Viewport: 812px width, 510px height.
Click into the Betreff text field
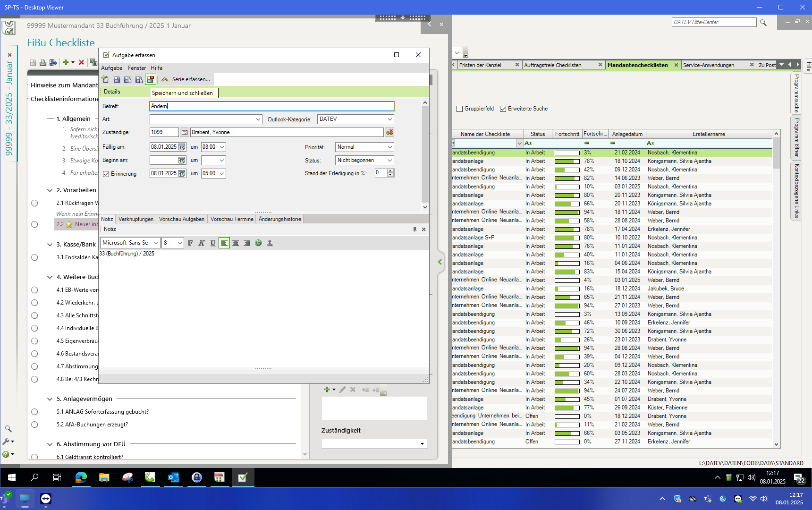(x=271, y=107)
